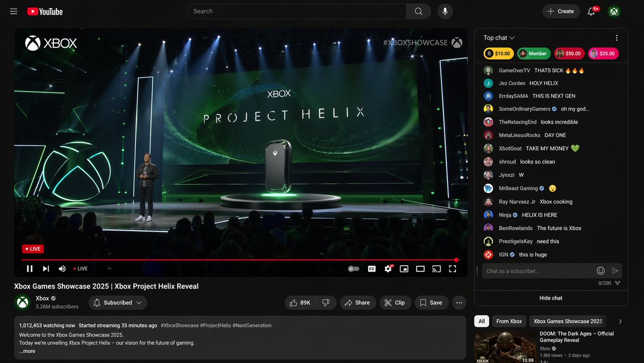Open the $50.00 Super Chat chip
This screenshot has width=644, height=363.
coord(569,53)
